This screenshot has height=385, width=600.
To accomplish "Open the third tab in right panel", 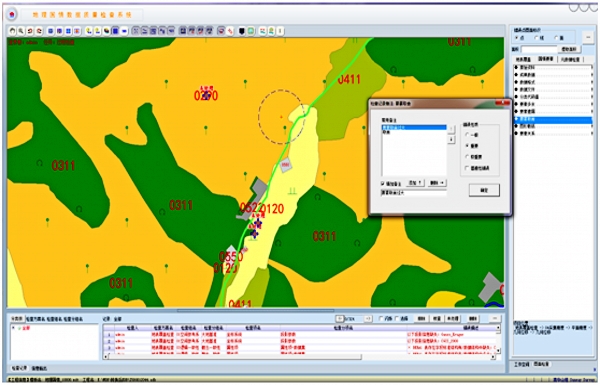I will coord(570,59).
